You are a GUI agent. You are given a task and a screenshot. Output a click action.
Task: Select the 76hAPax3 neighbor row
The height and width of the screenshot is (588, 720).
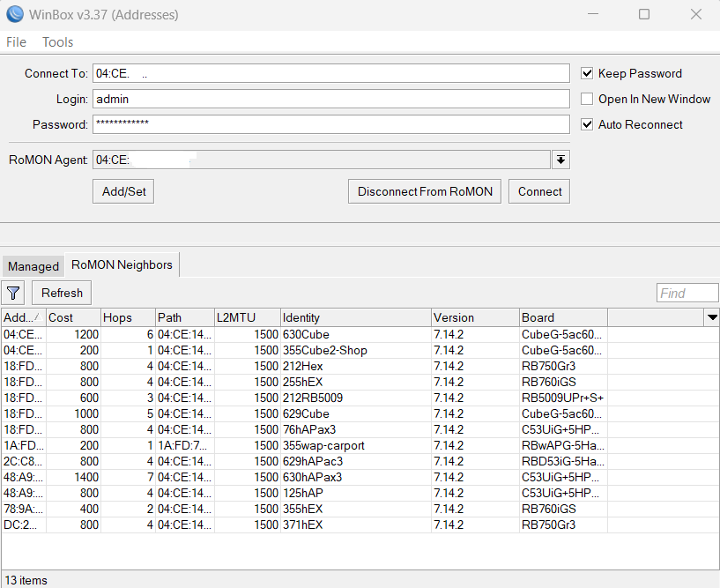click(360, 429)
